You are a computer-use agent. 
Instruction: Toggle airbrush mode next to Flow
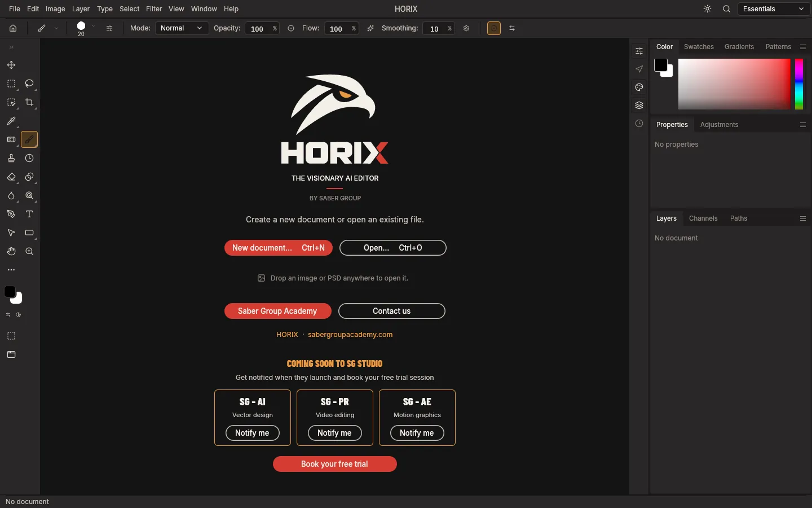click(370, 28)
